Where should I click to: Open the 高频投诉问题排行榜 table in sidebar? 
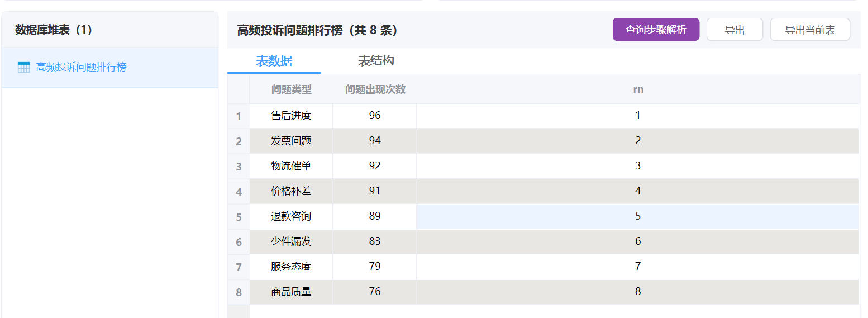pyautogui.click(x=81, y=68)
